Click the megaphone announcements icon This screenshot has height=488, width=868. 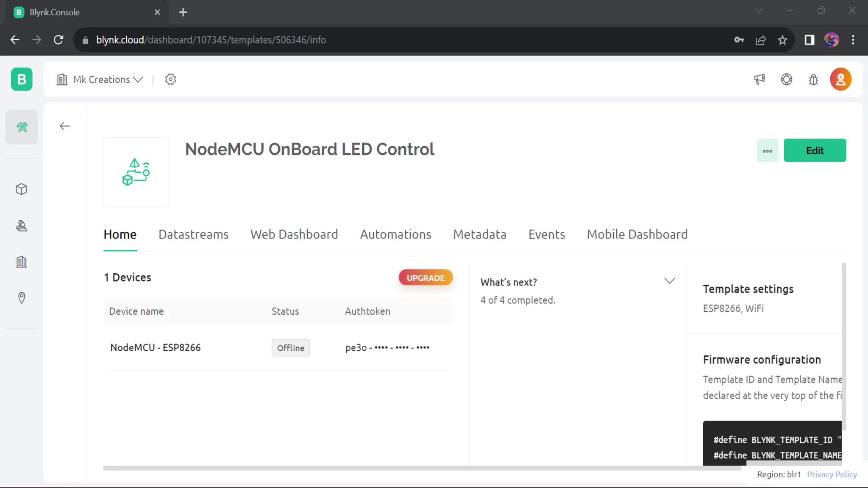tap(759, 79)
